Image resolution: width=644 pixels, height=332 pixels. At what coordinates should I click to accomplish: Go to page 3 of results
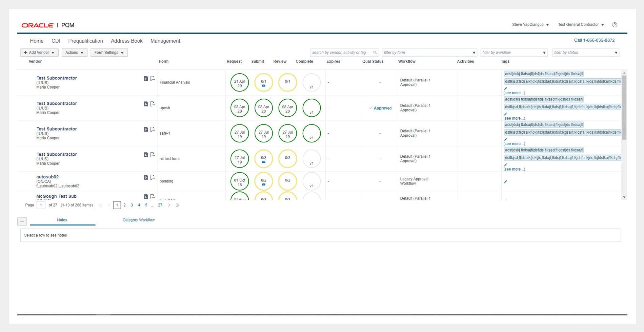click(132, 205)
